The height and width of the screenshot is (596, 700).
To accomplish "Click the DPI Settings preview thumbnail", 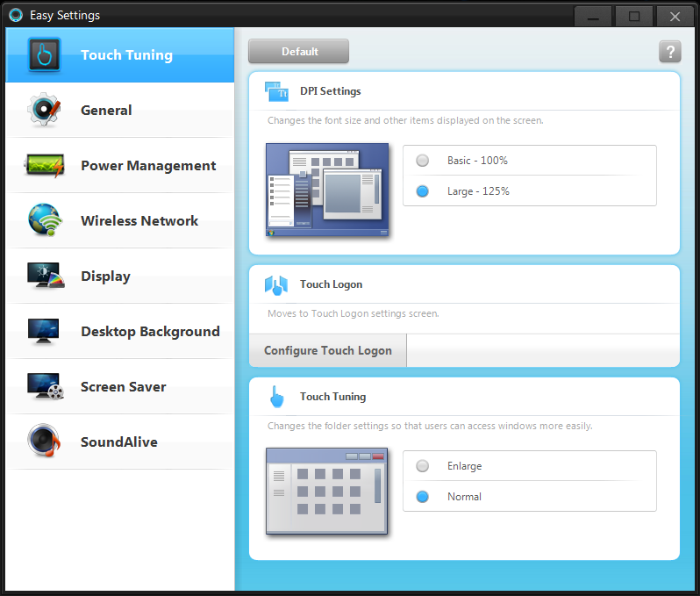I will coord(327,190).
